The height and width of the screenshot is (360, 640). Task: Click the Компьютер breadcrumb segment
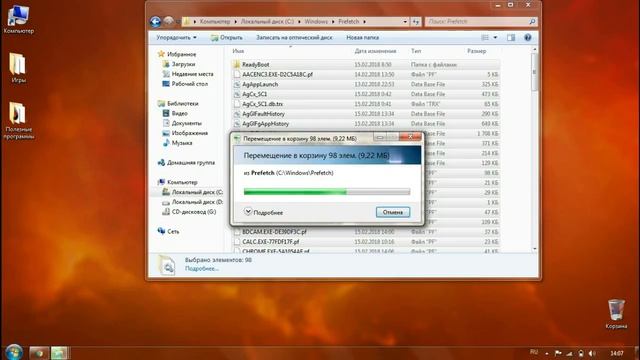pos(215,22)
